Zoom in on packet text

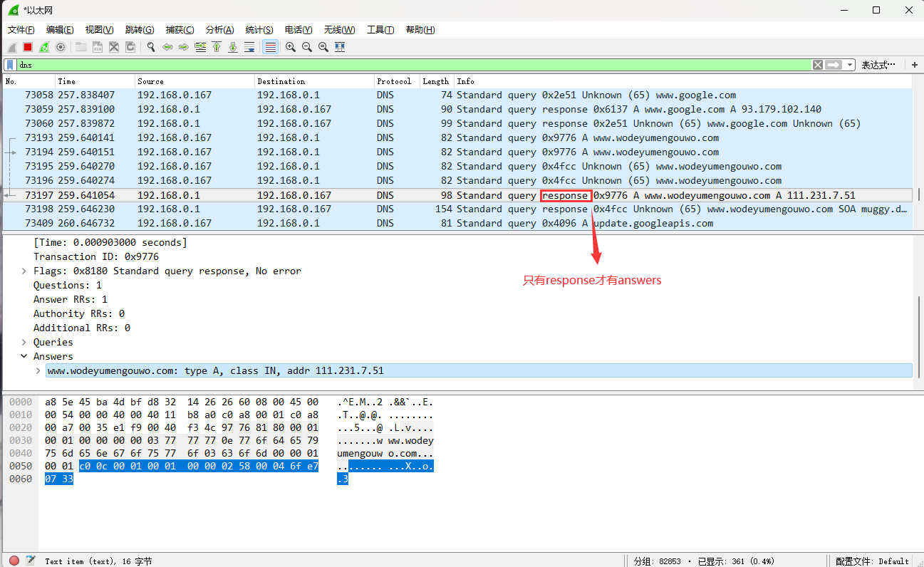point(291,47)
